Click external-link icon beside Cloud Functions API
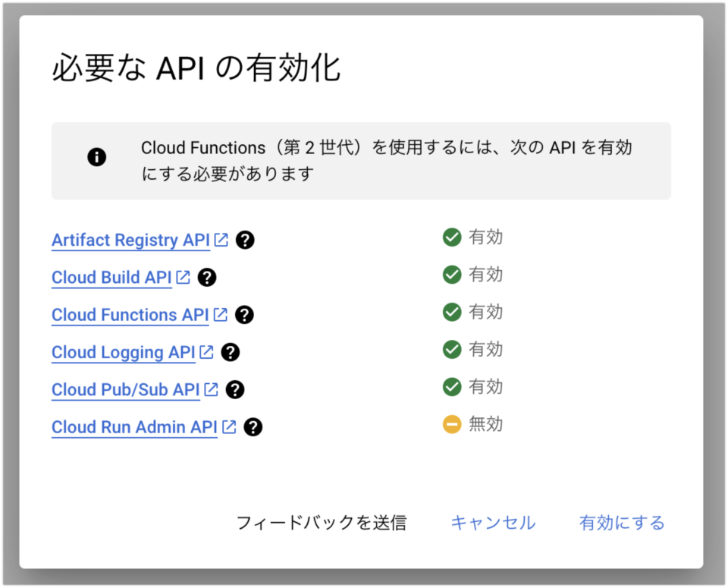This screenshot has height=588, width=728. pos(221,314)
